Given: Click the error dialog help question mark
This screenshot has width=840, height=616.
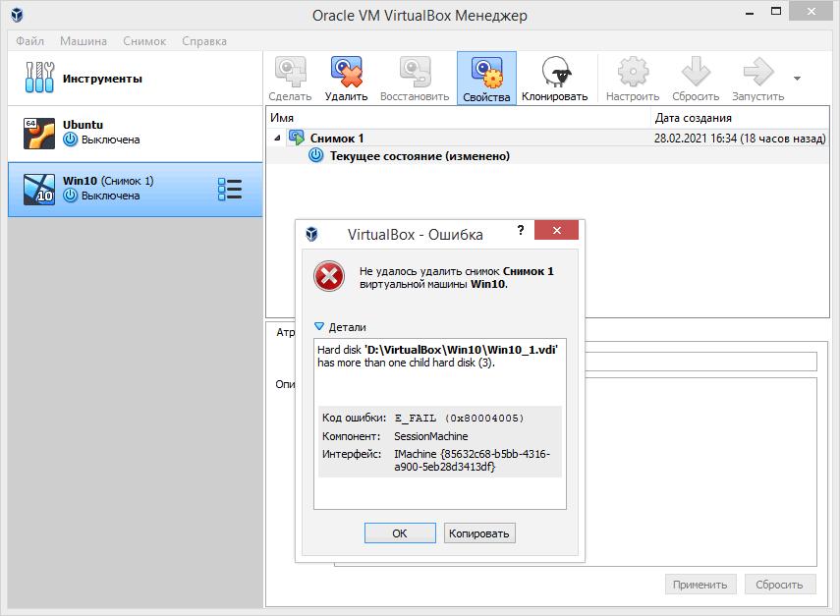Looking at the screenshot, I should coord(521,231).
